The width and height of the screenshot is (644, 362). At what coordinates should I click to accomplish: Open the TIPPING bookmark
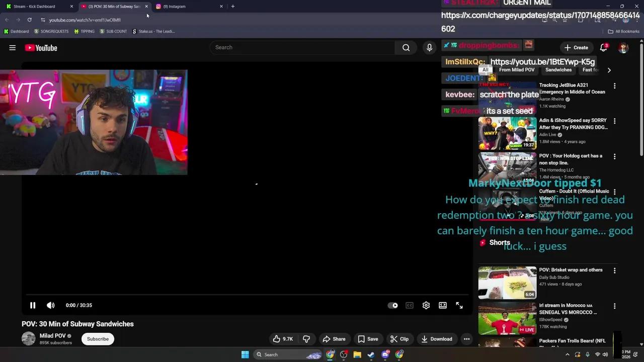click(84, 31)
